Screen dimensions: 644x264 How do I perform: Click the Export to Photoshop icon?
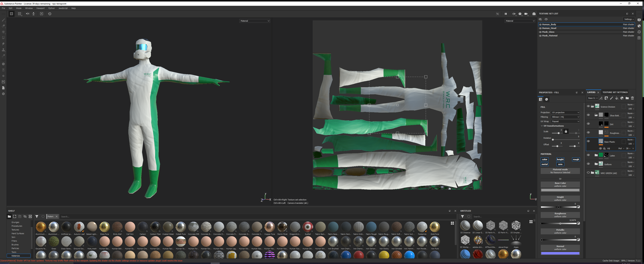(x=3, y=82)
